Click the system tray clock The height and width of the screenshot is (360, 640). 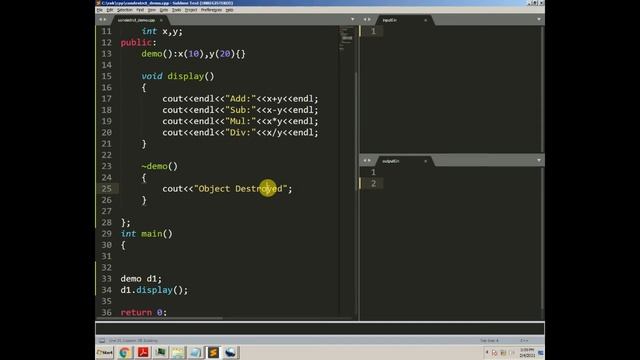point(527,353)
